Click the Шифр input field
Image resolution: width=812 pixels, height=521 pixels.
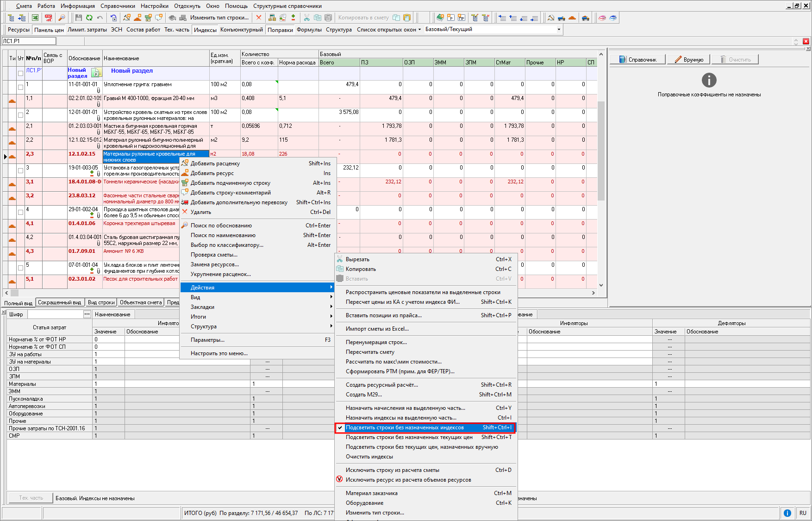tap(55, 314)
